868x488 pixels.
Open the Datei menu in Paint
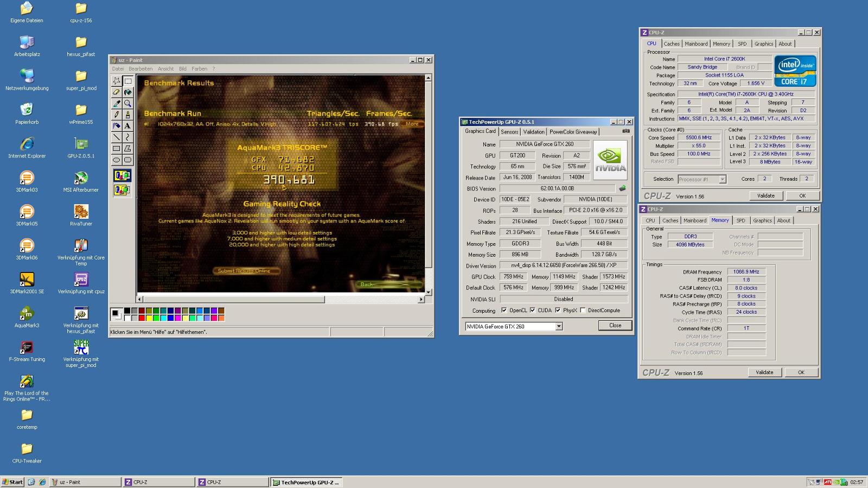coord(118,69)
